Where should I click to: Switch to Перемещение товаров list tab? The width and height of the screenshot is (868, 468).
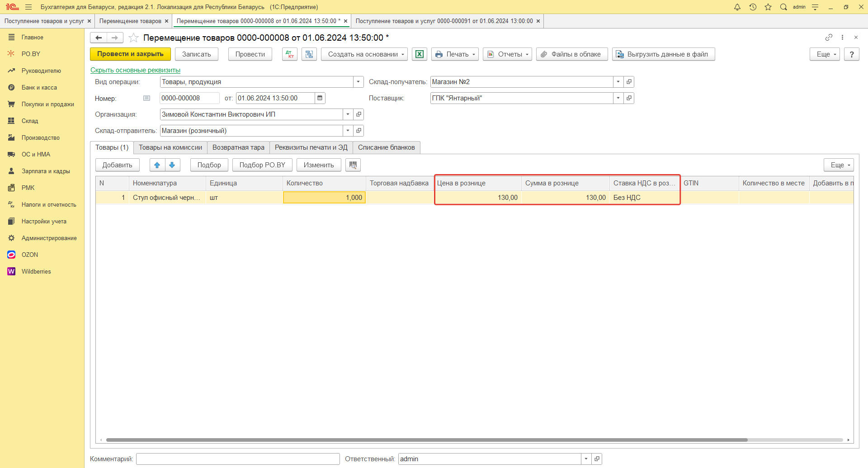[x=130, y=21]
